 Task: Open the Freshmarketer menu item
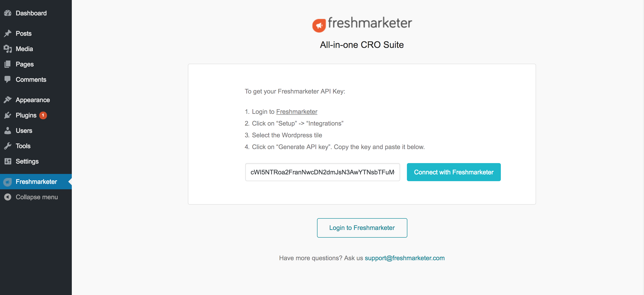pyautogui.click(x=36, y=182)
